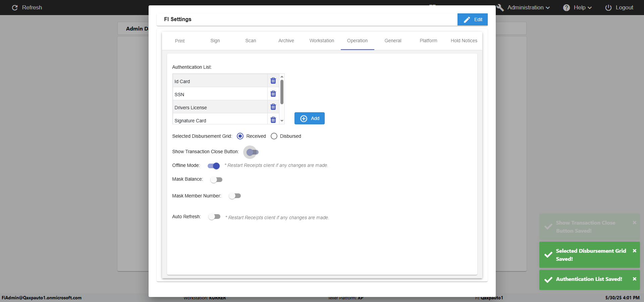The image size is (644, 302).
Task: Select the Drivers License list row text
Action: [x=191, y=108]
